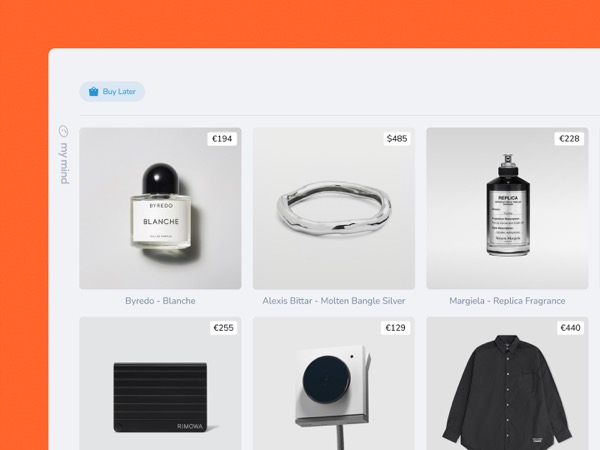Open the Margiela Replica fragrance bottle image
600x450 pixels.
pos(507,209)
